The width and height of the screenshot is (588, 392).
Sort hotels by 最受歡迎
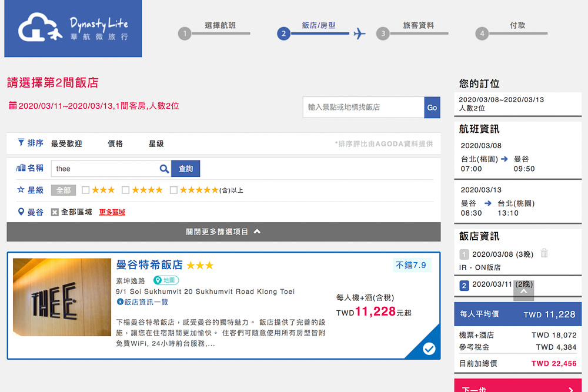click(66, 144)
